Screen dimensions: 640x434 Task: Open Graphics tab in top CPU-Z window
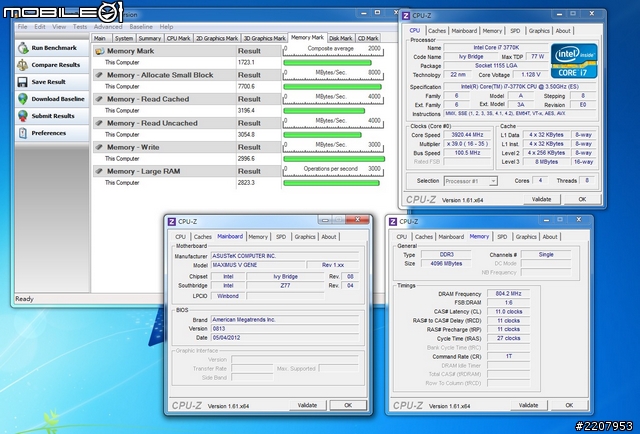(539, 31)
